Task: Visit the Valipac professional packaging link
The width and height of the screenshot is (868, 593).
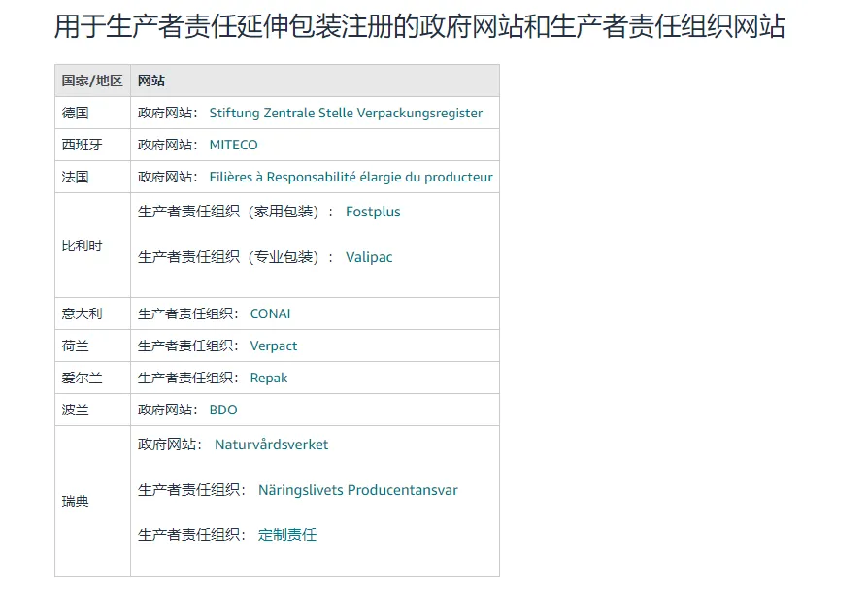Action: click(369, 257)
